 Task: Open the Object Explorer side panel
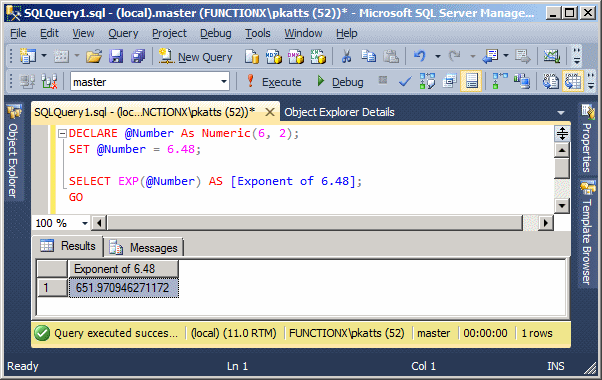click(x=14, y=152)
